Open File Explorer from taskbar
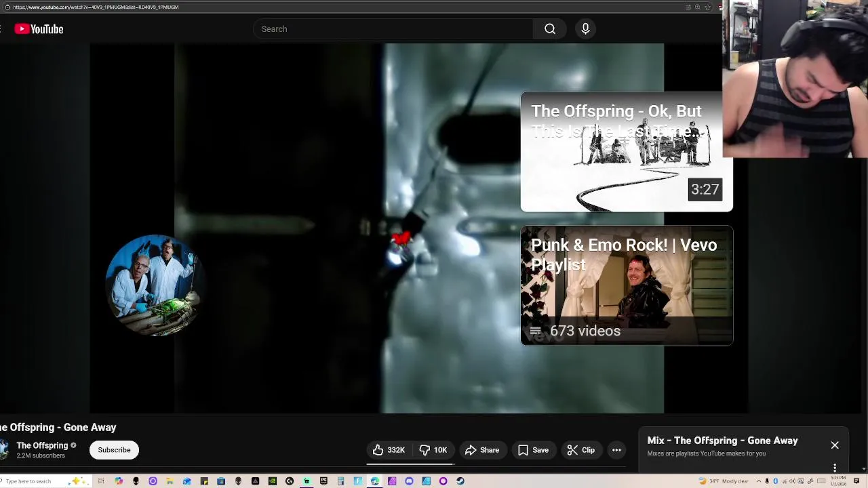This screenshot has height=488, width=868. (170, 481)
